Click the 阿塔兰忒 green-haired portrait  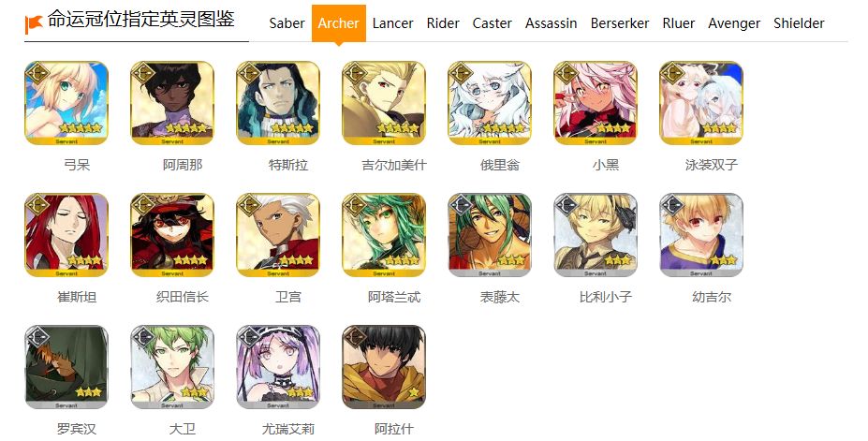click(384, 235)
